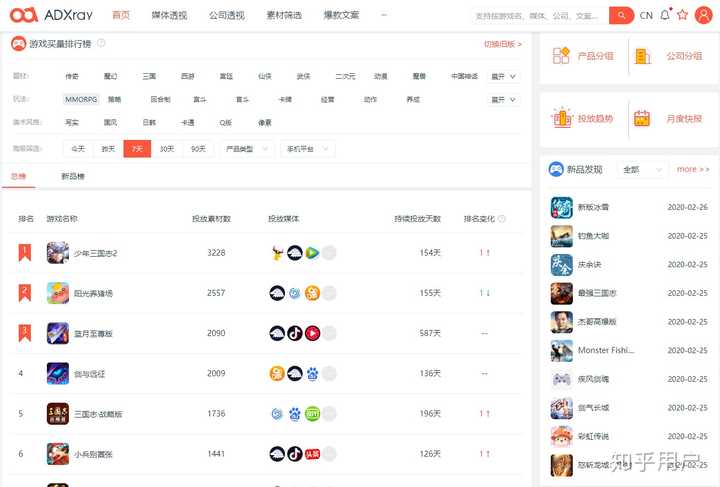Click 587天 duration for 蓝月至尊版
This screenshot has width=720, height=487.
click(430, 333)
